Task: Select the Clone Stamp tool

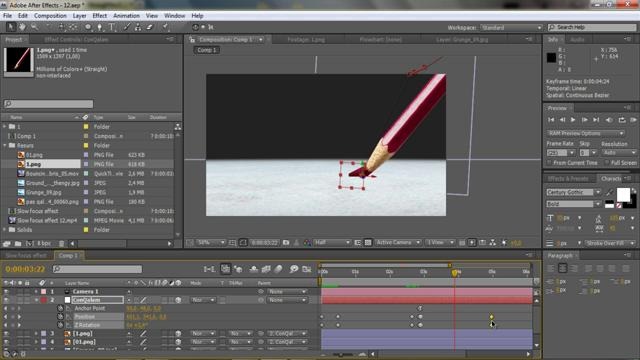Action: coord(138,27)
